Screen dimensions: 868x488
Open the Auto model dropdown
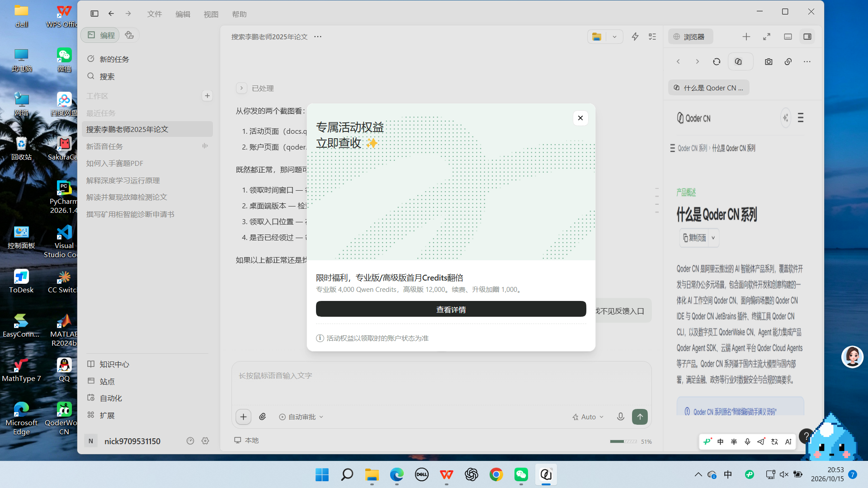click(588, 417)
